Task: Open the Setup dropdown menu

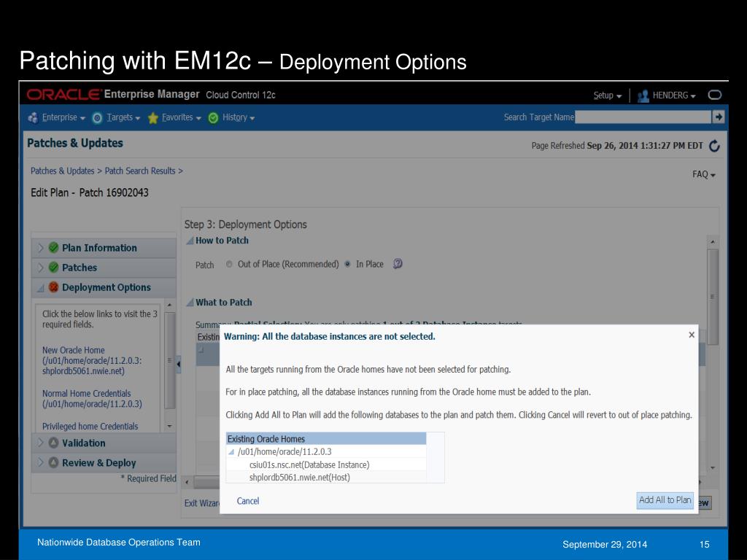Action: [608, 96]
